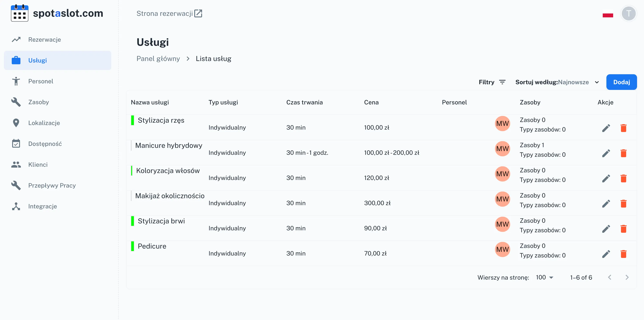Click the Makijaż okolicznościowy service name
The width and height of the screenshot is (644, 320).
coord(170,196)
